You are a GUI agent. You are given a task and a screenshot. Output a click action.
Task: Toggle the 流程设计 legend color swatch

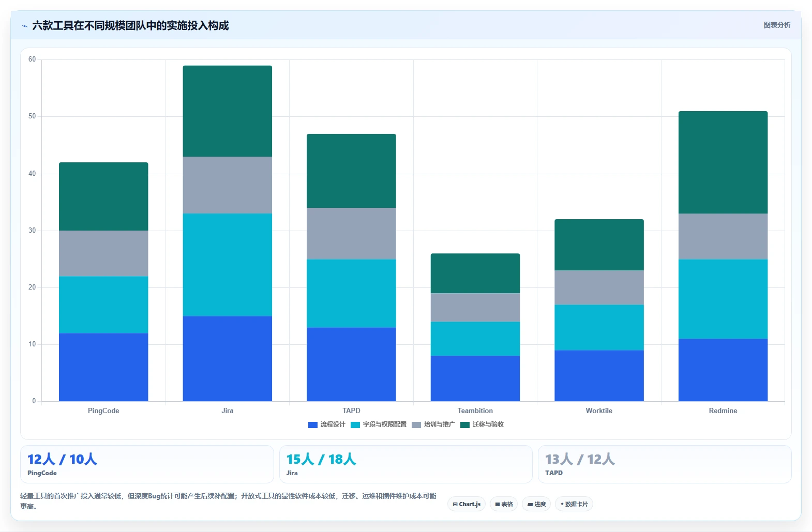pyautogui.click(x=312, y=425)
